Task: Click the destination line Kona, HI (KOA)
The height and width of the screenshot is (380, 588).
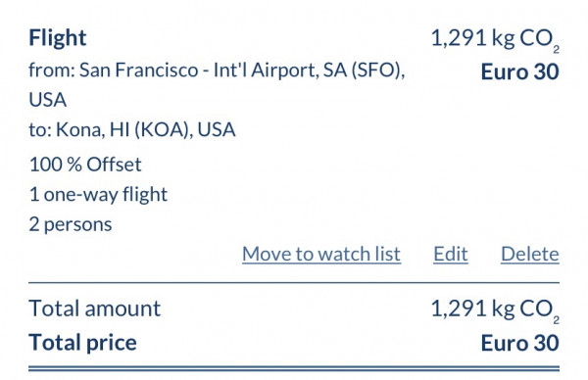Action: click(132, 130)
